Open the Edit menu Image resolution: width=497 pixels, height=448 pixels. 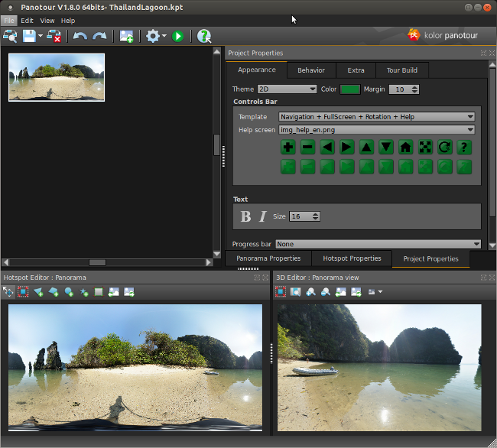pyautogui.click(x=28, y=21)
